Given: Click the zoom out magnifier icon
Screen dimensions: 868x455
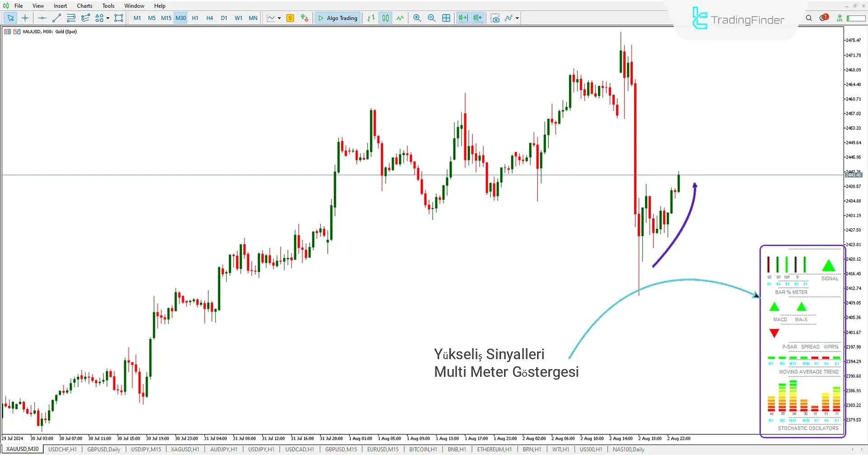Looking at the screenshot, I should click(x=431, y=18).
